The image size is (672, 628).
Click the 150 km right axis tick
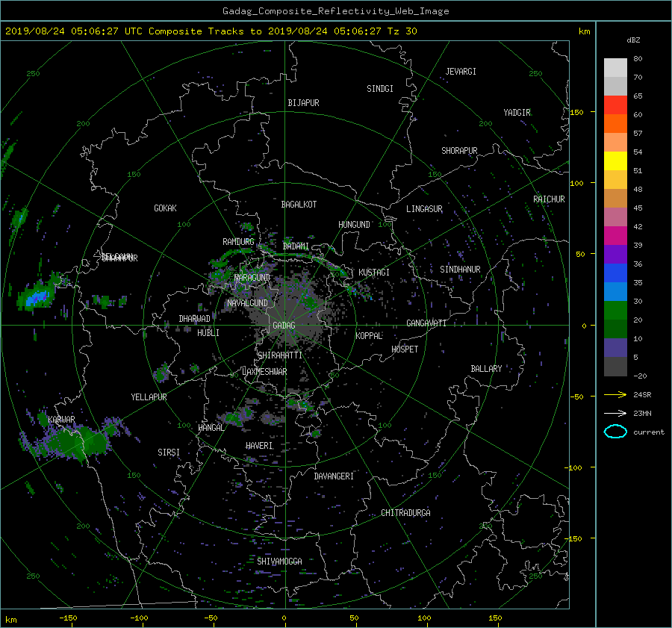click(577, 112)
